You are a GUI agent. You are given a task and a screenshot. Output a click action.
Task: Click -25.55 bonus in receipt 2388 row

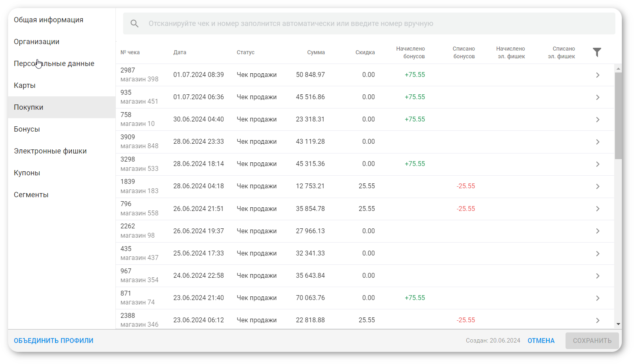tap(466, 320)
